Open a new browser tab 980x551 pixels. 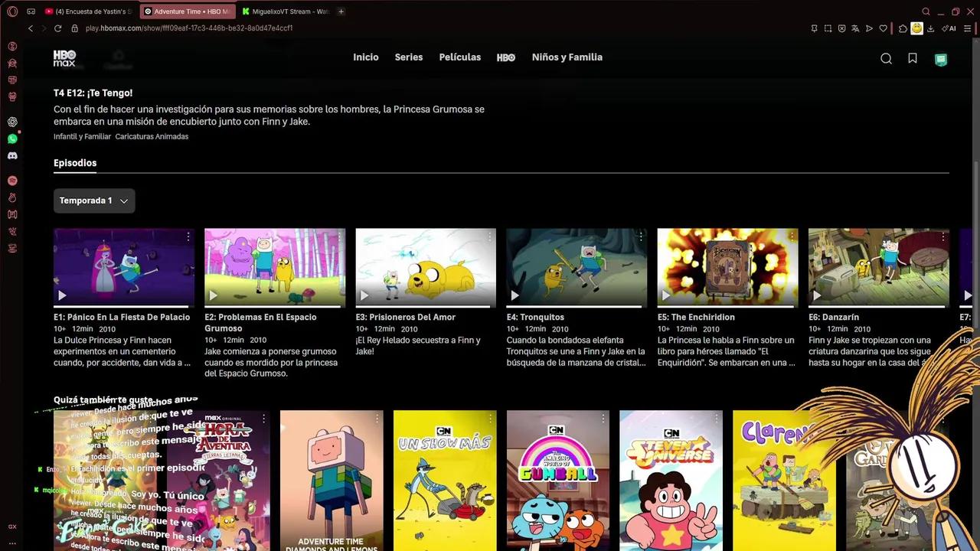(341, 11)
